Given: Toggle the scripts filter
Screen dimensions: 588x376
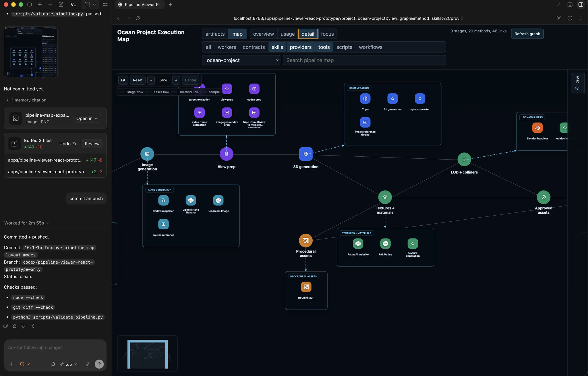Looking at the screenshot, I should click(344, 47).
